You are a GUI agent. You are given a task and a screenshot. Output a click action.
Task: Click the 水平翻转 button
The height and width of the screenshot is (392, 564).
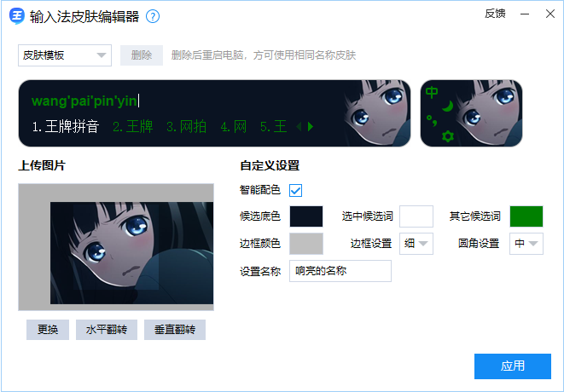(x=107, y=330)
